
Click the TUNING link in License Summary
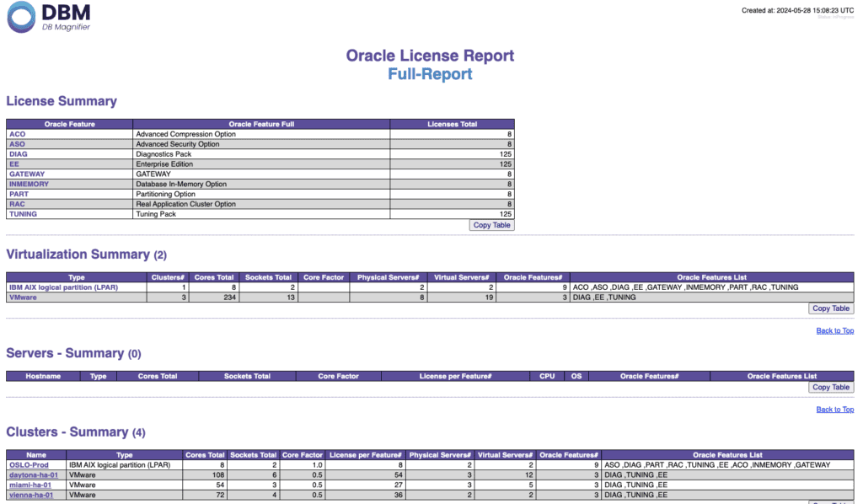(23, 214)
